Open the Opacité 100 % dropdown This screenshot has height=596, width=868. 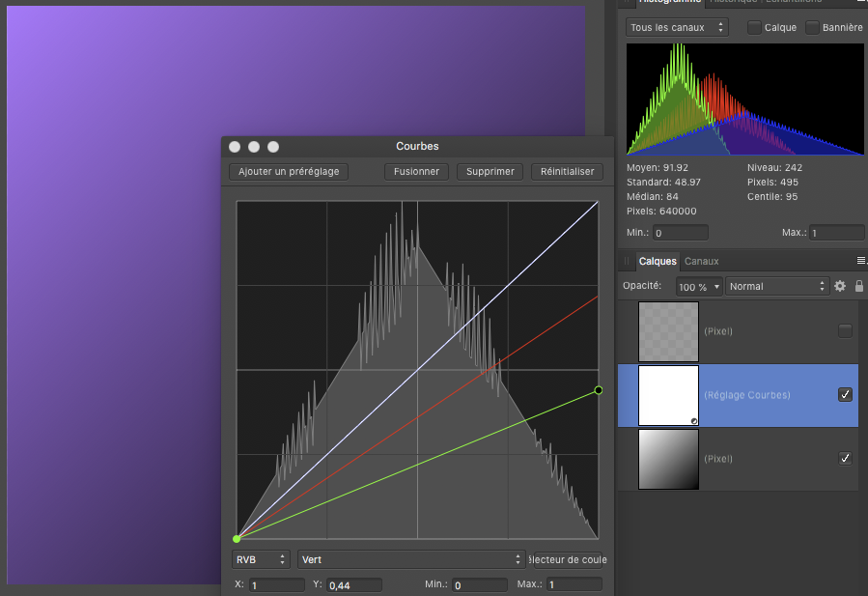[x=699, y=286]
